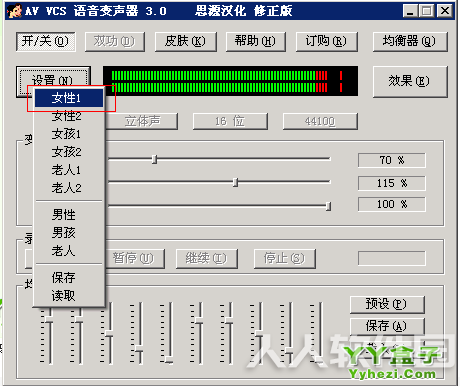This screenshot has height=386, width=460.
Task: Click the 继续 (I) resume button
Action: click(207, 258)
